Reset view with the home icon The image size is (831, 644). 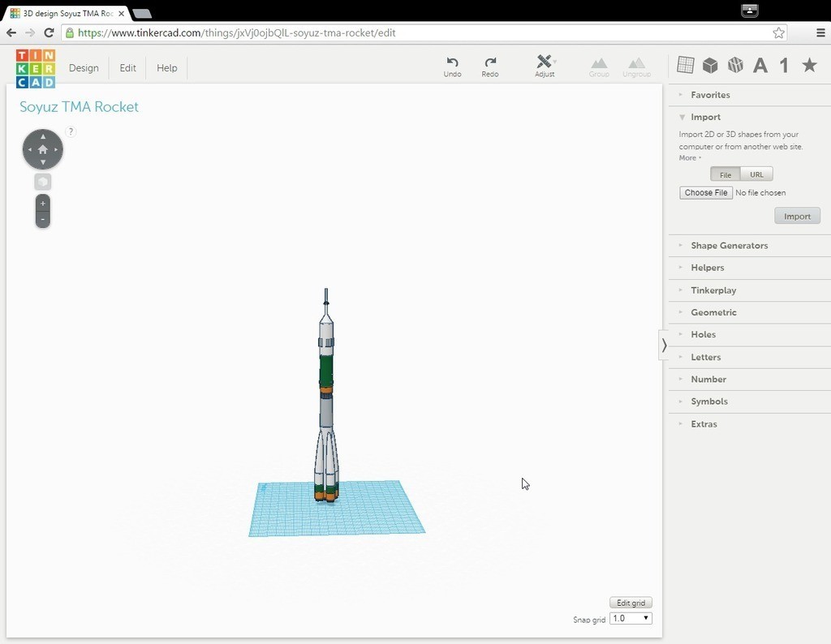[x=43, y=149]
